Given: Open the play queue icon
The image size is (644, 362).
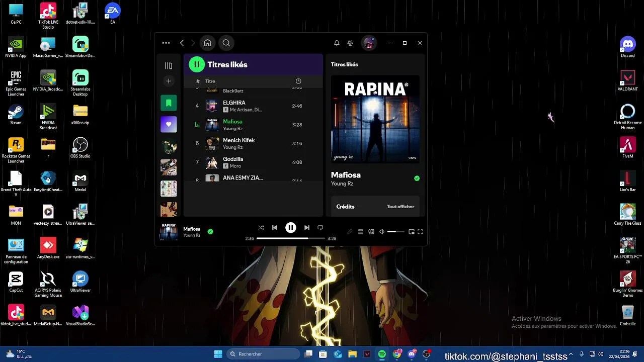Looking at the screenshot, I should (x=361, y=232).
